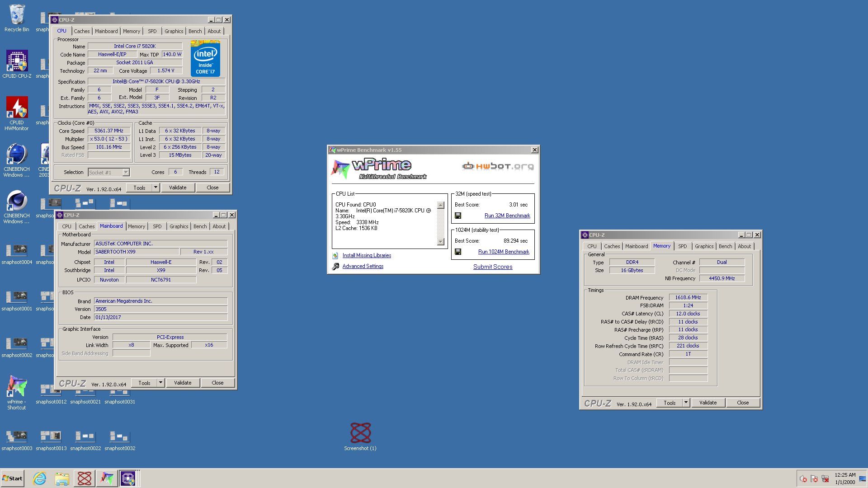Viewport: 868px width, 488px height.
Task: Click the Start button on taskbar
Action: [x=12, y=479]
